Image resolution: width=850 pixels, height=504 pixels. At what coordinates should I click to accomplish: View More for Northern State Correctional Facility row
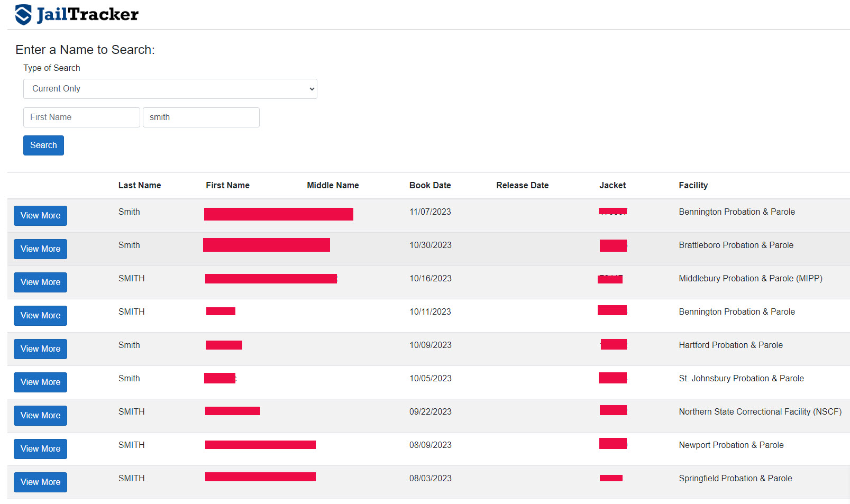click(40, 416)
